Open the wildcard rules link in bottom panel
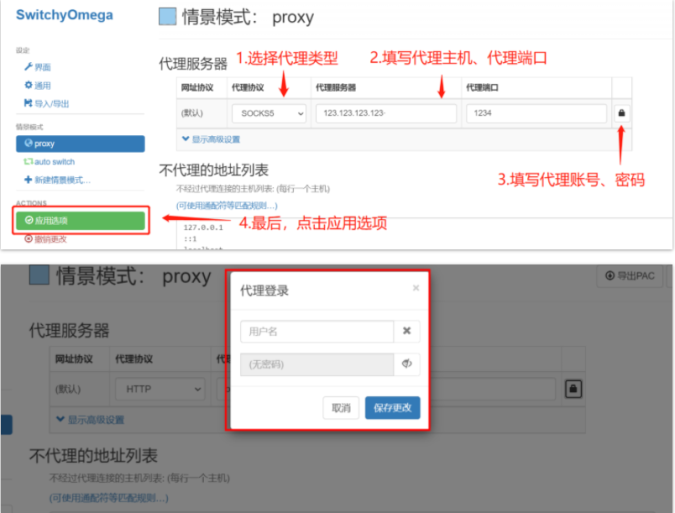Viewport: 675px width, 513px height. (109, 498)
